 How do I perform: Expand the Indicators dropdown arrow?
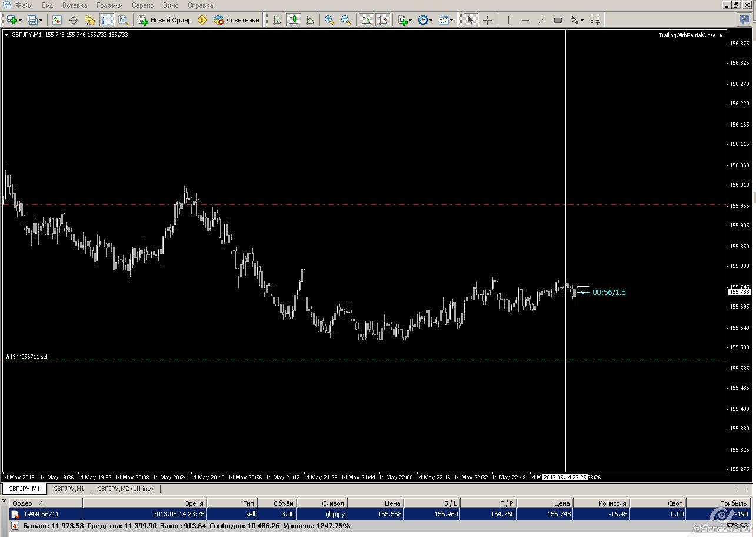coord(411,20)
